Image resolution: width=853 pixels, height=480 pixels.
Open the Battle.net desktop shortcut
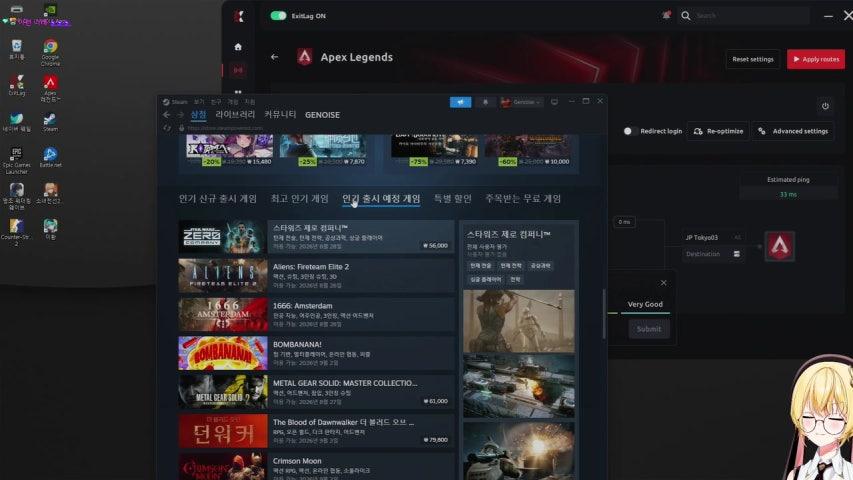point(50,157)
